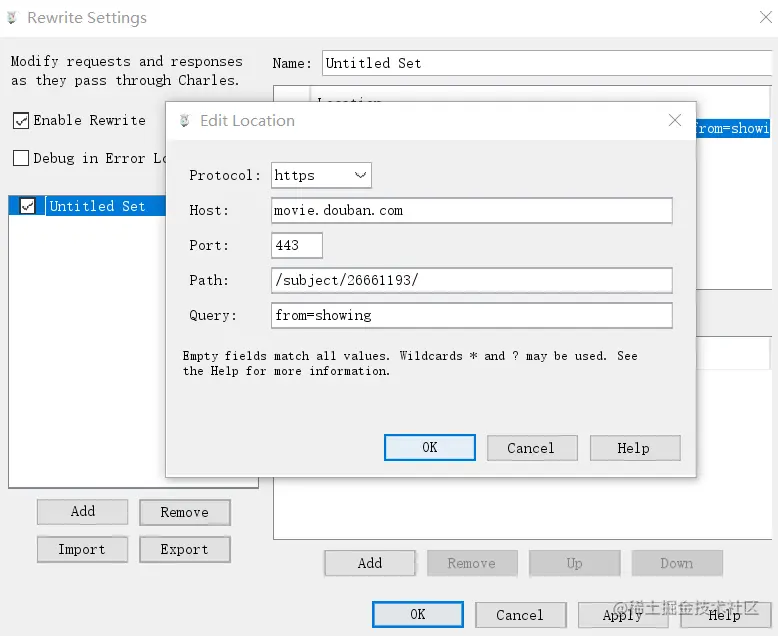Click Remove button under the sets list
778x636 pixels.
[185, 512]
